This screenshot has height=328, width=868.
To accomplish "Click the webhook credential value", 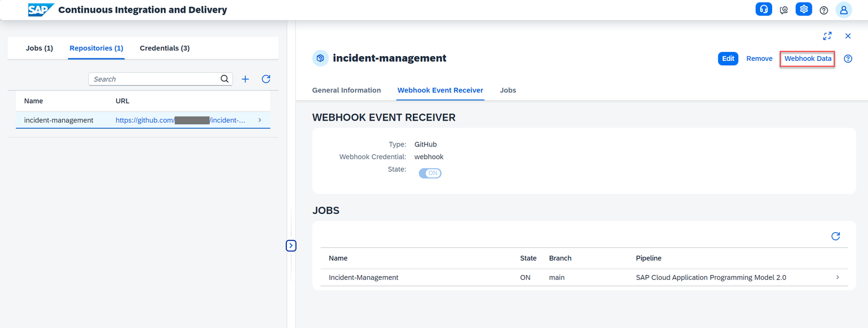I will tap(429, 157).
